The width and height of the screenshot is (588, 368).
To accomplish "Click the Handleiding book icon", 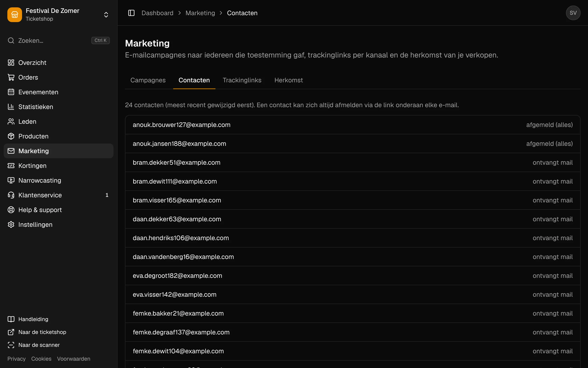I will pyautogui.click(x=11, y=319).
